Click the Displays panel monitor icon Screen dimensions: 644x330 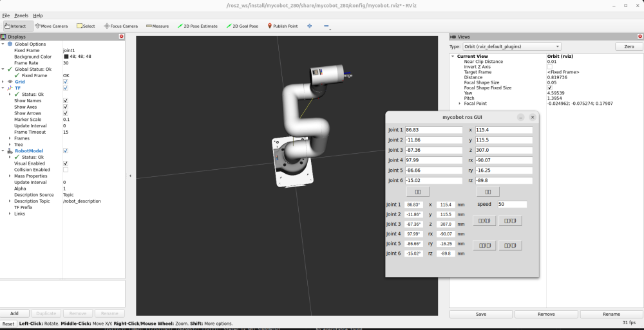tap(3, 37)
